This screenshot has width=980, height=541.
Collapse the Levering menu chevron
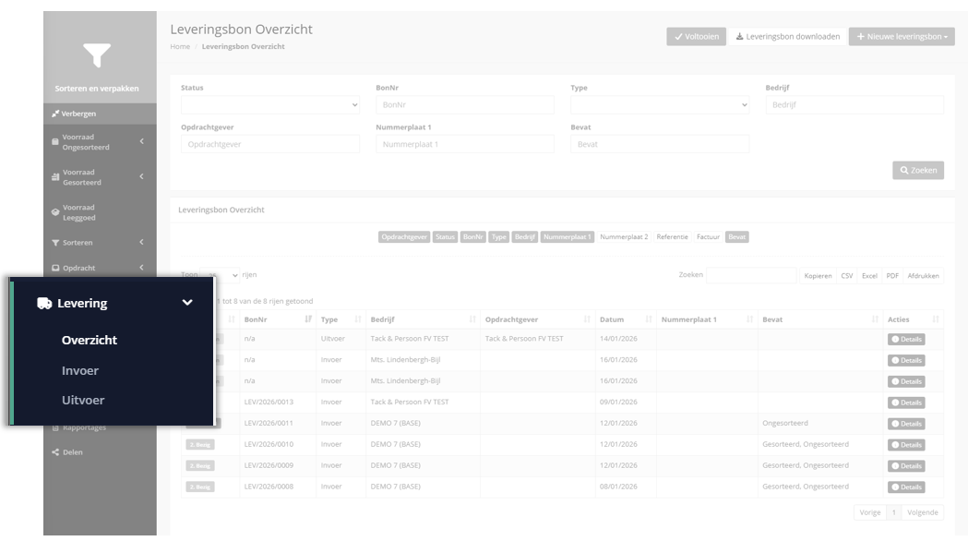point(187,303)
